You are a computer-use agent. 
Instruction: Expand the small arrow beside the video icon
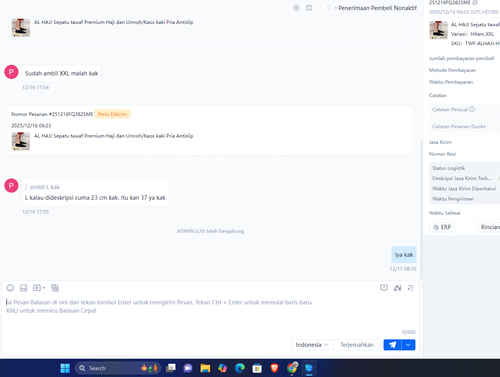tap(44, 288)
